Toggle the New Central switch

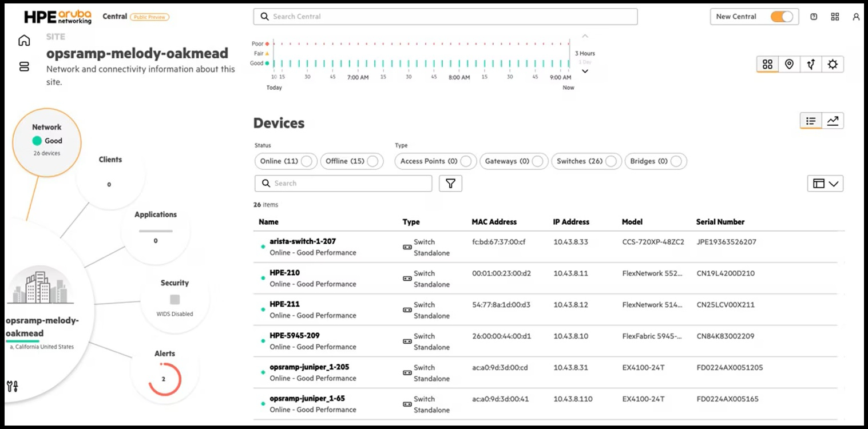pyautogui.click(x=782, y=17)
